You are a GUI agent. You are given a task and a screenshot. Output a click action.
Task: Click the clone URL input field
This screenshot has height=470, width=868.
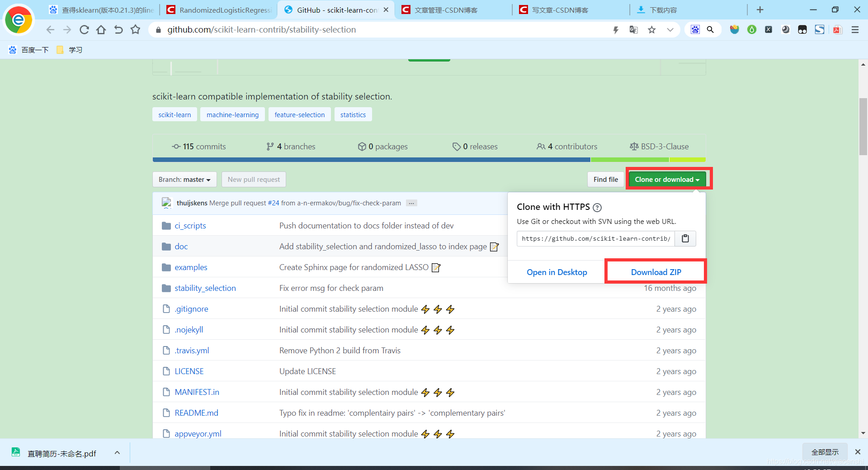(x=596, y=238)
